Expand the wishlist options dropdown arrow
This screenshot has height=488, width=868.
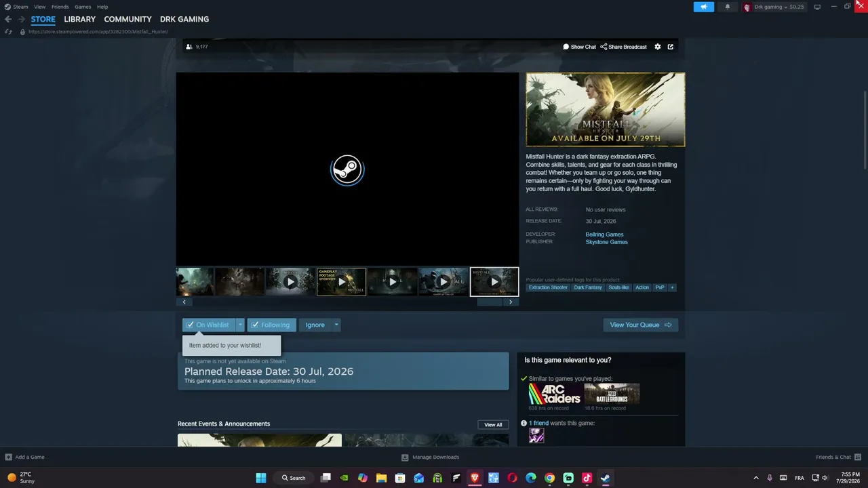pyautogui.click(x=239, y=325)
